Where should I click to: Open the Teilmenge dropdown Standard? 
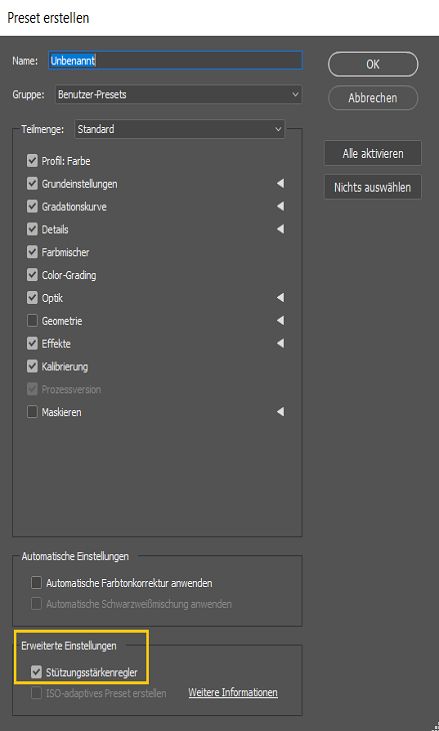179,129
